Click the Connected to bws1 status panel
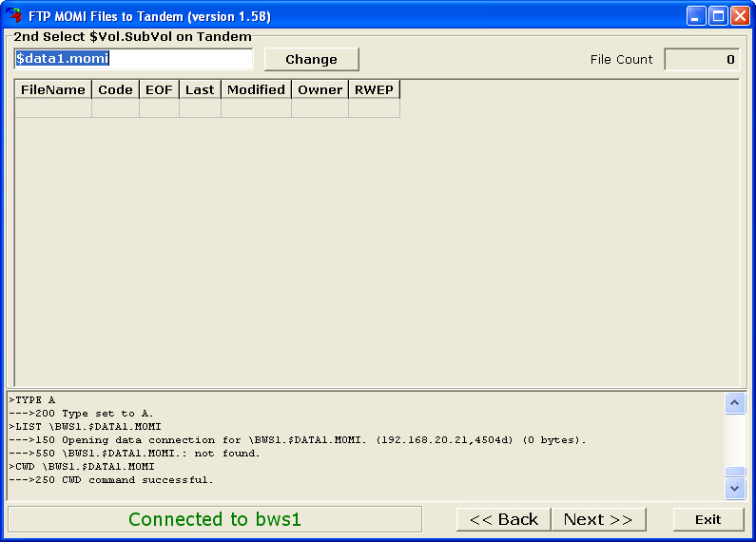The height and width of the screenshot is (542, 756). tap(215, 519)
